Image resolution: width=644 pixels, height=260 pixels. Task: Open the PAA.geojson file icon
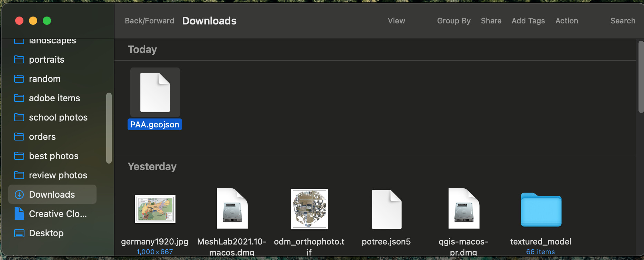point(155,92)
